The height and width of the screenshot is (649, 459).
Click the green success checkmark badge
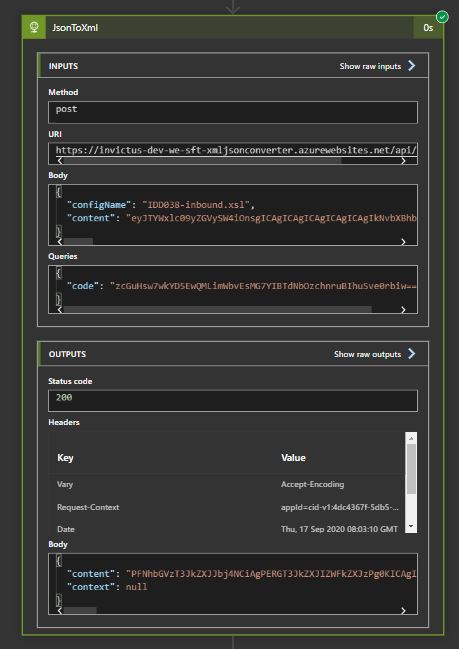point(442,17)
